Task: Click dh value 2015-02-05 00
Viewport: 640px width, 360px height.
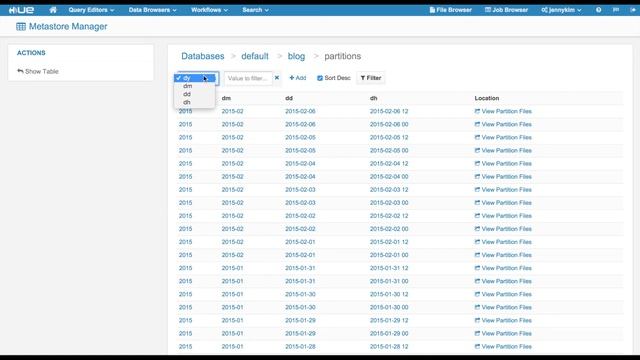Action: [389, 151]
